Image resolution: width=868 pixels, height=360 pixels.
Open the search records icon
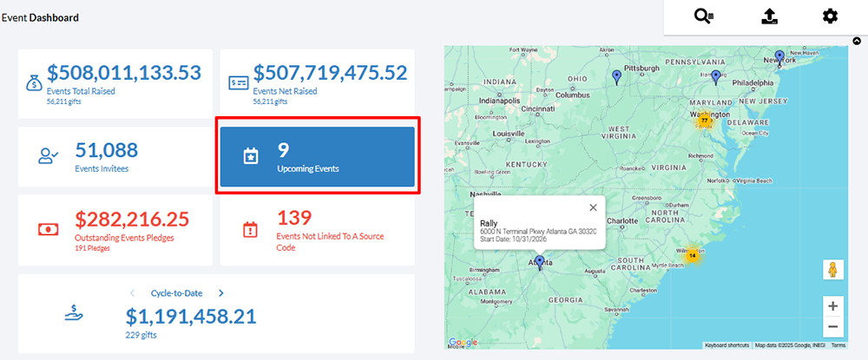[704, 16]
